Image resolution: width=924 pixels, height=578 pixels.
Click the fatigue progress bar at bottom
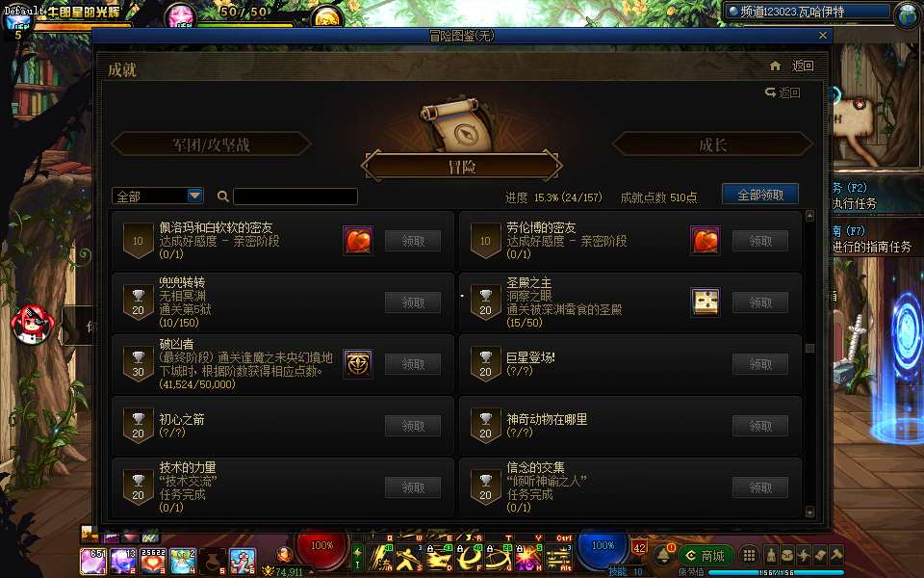tap(775, 572)
